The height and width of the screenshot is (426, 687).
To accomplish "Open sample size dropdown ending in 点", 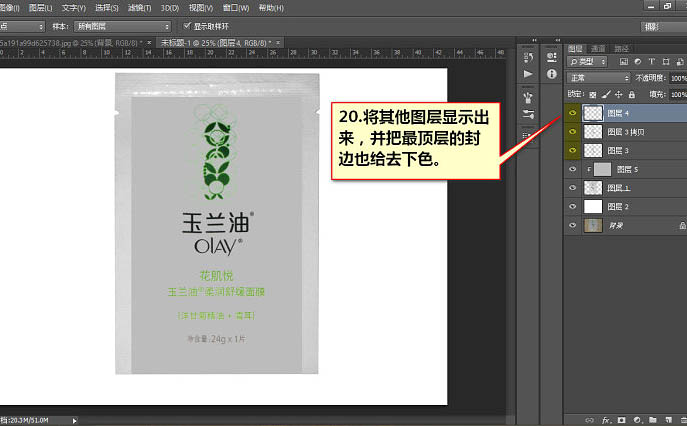I will tap(22, 26).
